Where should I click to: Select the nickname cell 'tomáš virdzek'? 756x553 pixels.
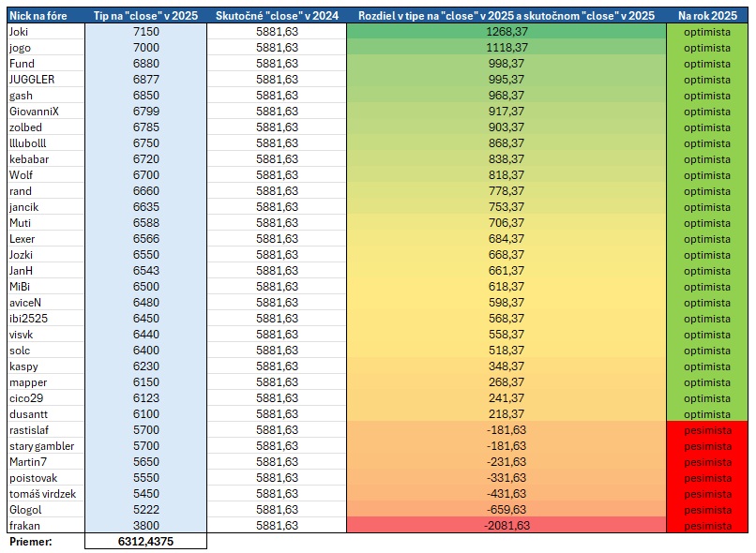click(45, 494)
